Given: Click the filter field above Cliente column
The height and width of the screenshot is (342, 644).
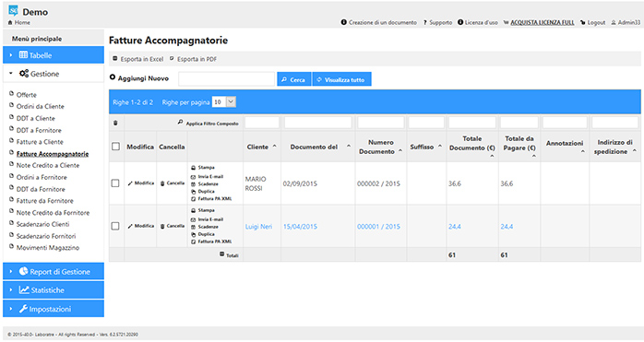Looking at the screenshot, I should (x=262, y=123).
